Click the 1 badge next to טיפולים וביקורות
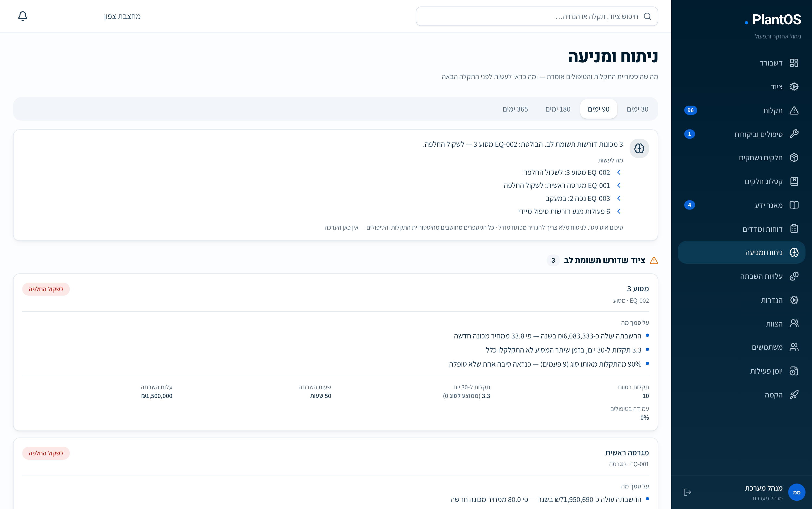 [689, 134]
